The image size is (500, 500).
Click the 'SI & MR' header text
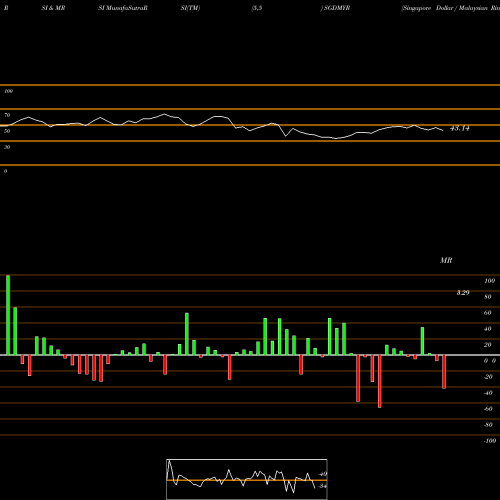(53, 8)
